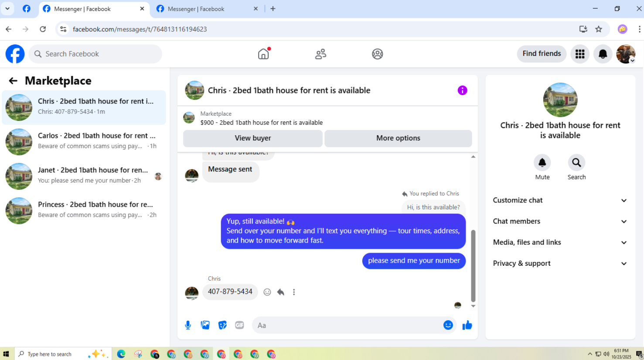The image size is (644, 360).
Task: Click the View buyer button
Action: pos(253,138)
